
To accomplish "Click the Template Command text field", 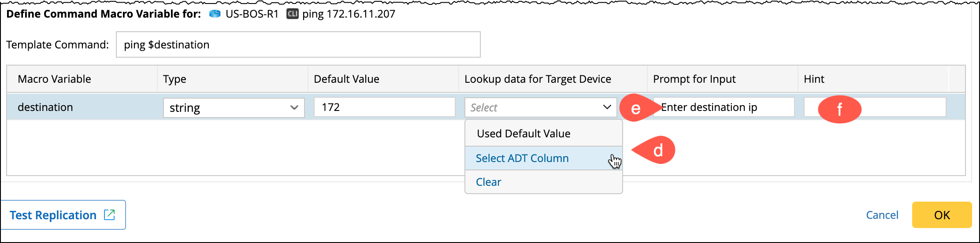I will 298,44.
